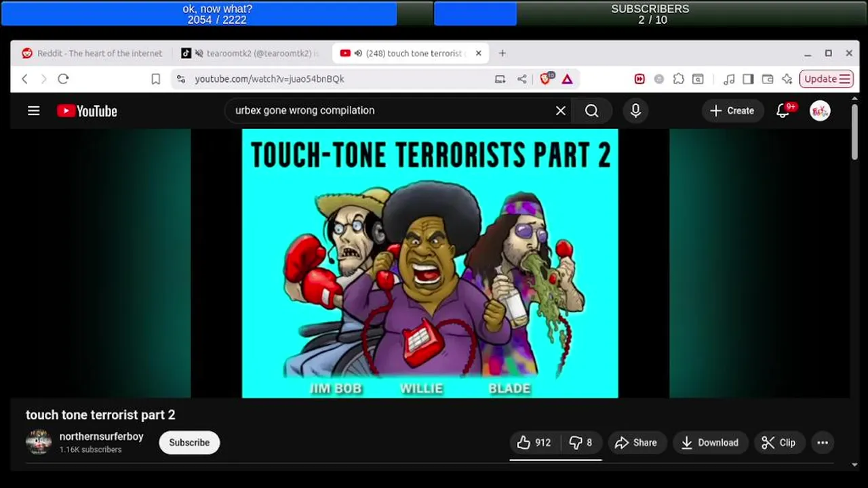Click the install/cast screen icon in address bar
This screenshot has width=868, height=488.
(500, 79)
